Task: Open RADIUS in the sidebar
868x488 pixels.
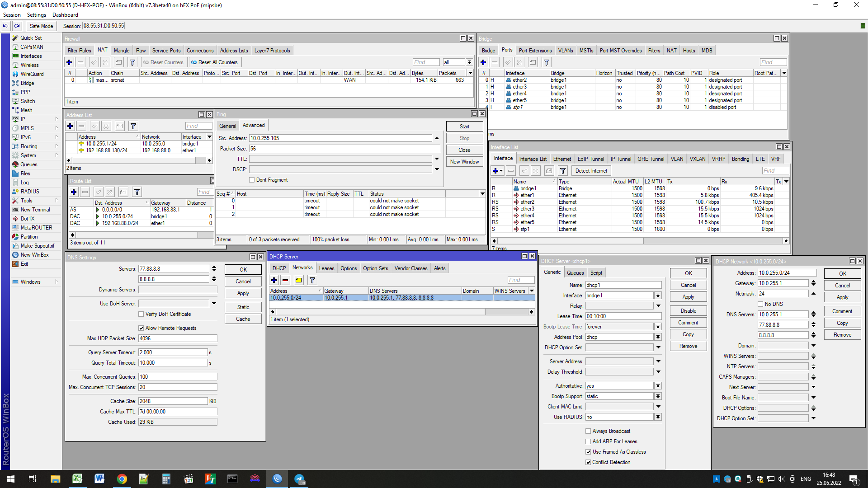Action: [30, 192]
